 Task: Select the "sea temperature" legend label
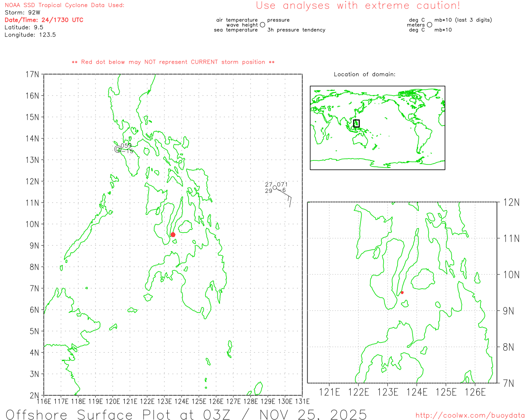pyautogui.click(x=236, y=30)
